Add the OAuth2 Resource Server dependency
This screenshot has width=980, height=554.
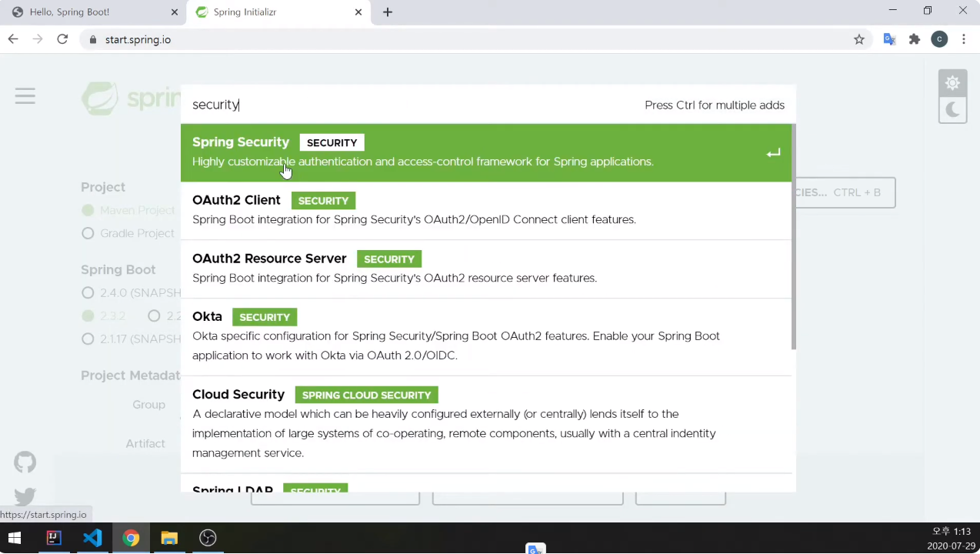pyautogui.click(x=486, y=269)
